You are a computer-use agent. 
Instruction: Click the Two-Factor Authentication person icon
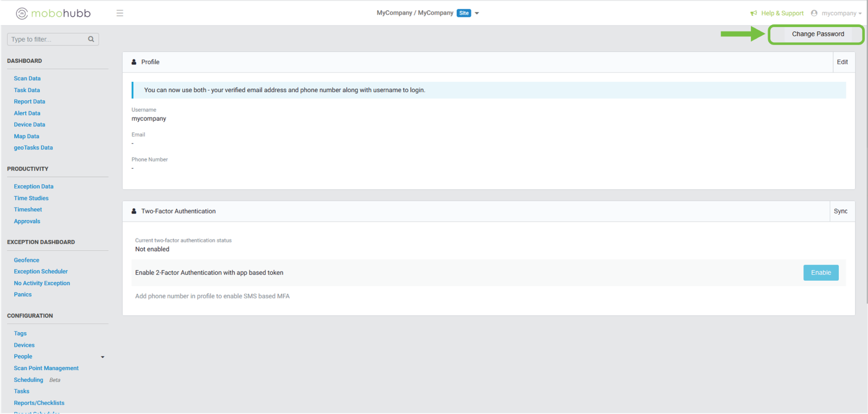point(134,211)
